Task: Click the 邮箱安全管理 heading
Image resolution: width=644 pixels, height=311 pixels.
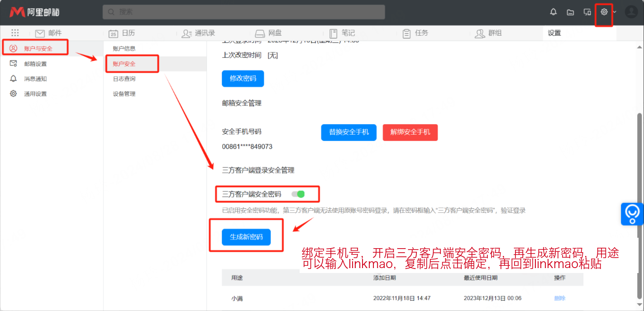Action: [x=242, y=103]
